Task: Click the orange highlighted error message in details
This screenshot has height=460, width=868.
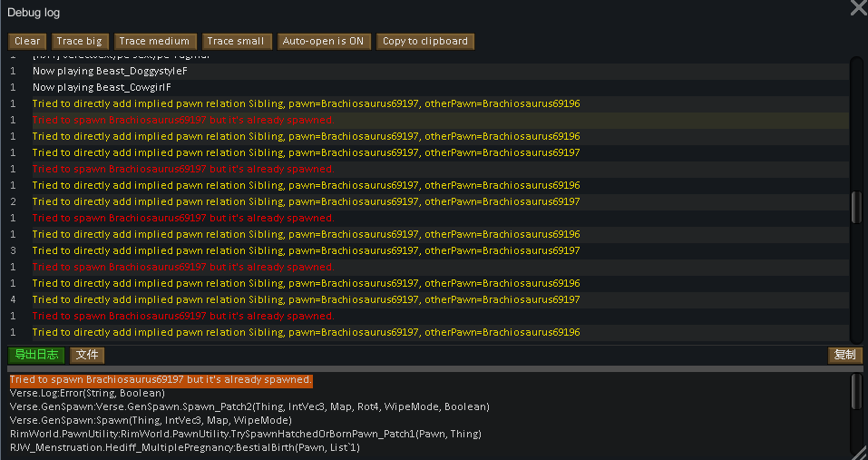Action: (x=161, y=380)
